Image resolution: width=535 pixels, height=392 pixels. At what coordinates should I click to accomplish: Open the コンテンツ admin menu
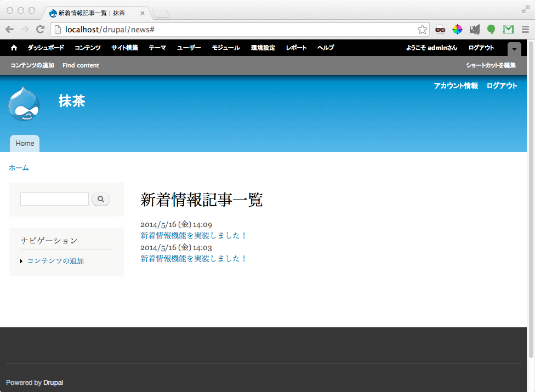[88, 48]
